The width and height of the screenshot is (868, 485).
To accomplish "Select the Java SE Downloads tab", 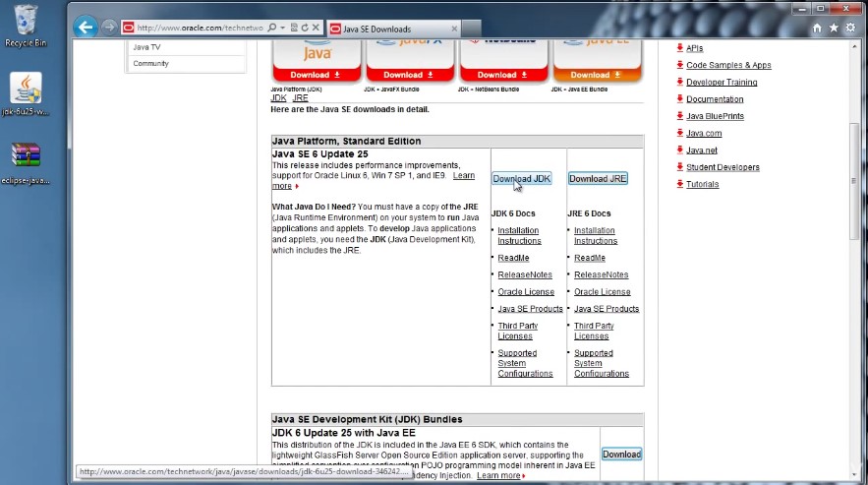I will coord(393,29).
